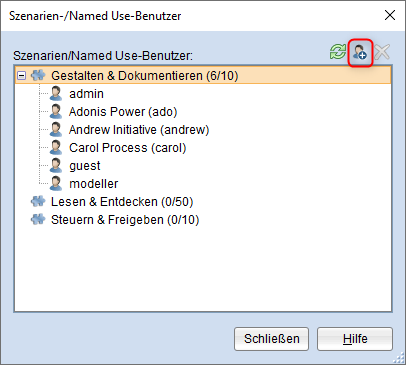Viewport: 406px width, 365px height.
Task: Collapse the Gestalten & Dokumentieren node
Action: pos(22,76)
